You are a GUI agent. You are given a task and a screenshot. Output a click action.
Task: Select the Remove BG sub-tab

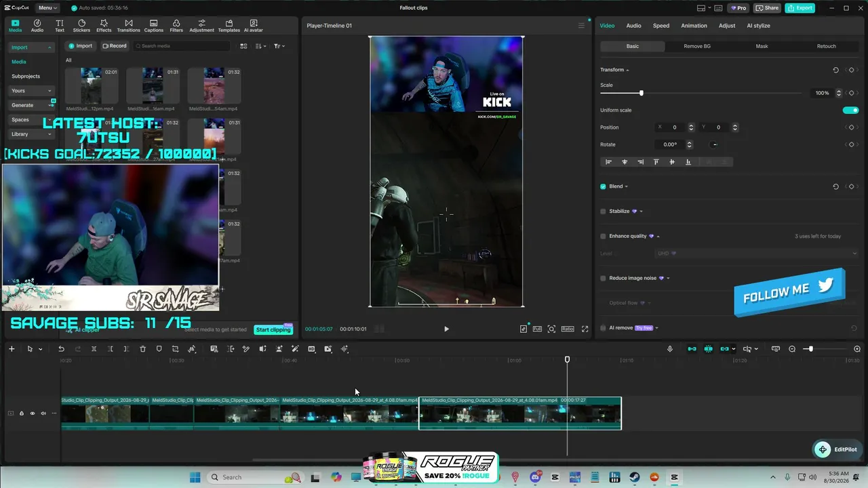pos(697,46)
